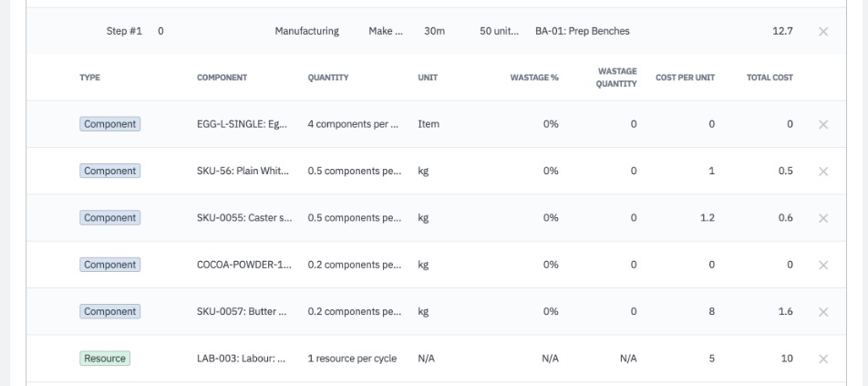Click the Wastage % column header
The width and height of the screenshot is (868, 386).
click(534, 78)
